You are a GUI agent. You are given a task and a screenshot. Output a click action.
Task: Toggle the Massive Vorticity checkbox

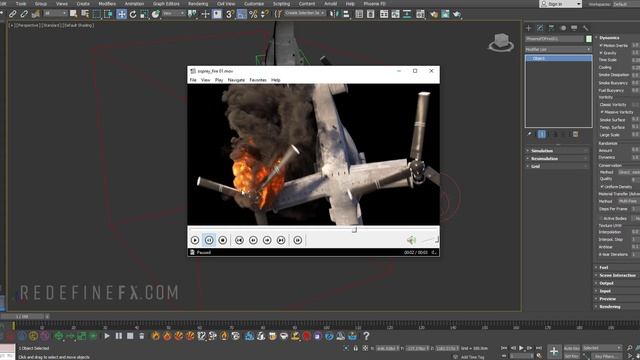[602, 112]
